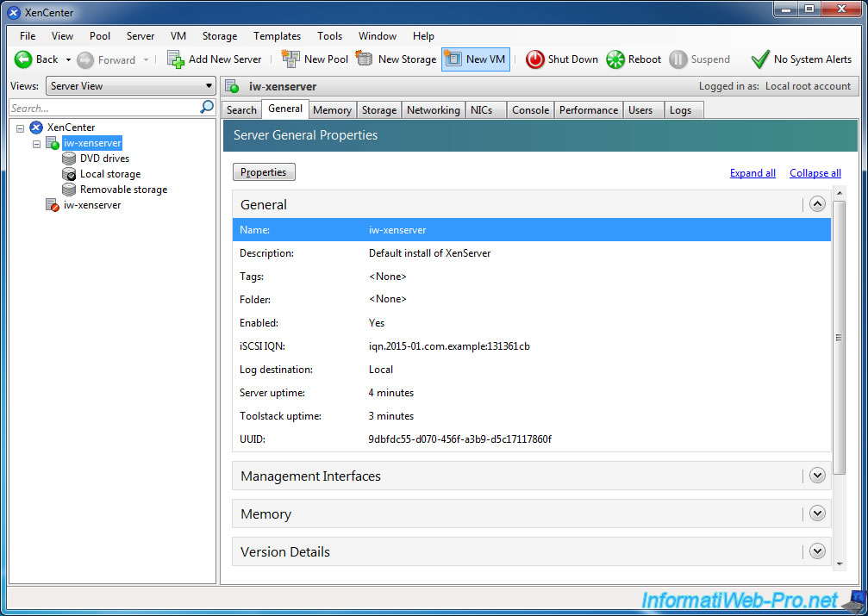Click the DVD drives storage icon
The height and width of the screenshot is (616, 868).
pyautogui.click(x=69, y=159)
